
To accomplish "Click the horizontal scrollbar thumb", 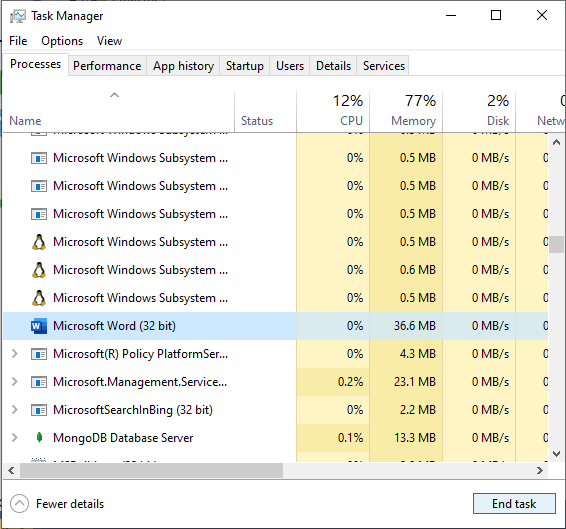I will click(151, 471).
